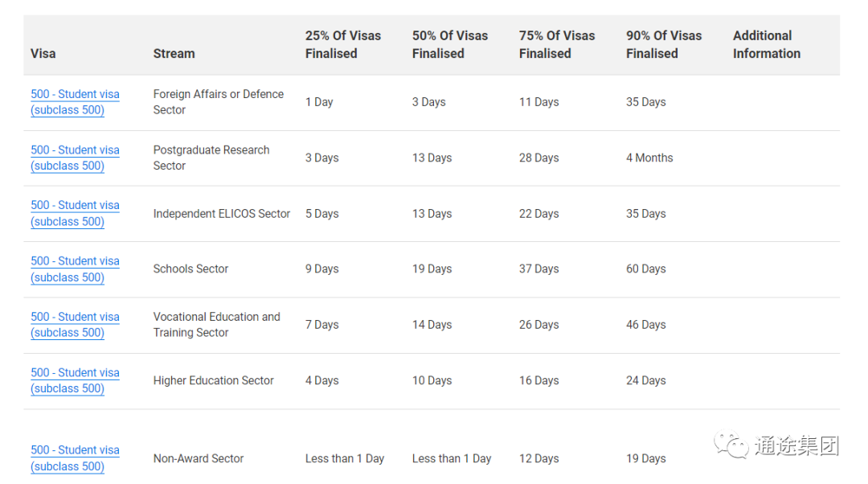The width and height of the screenshot is (868, 484).
Task: Select the 1 Day cell in first row
Action: coord(319,102)
